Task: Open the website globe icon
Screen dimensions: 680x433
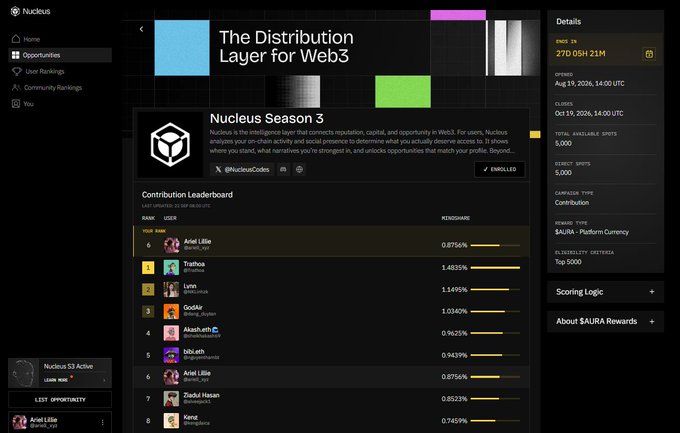Action: point(299,169)
